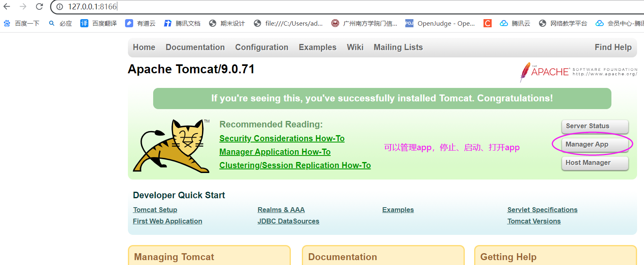Click the Apache Software Foundation logo
644x265 pixels.
[578, 72]
